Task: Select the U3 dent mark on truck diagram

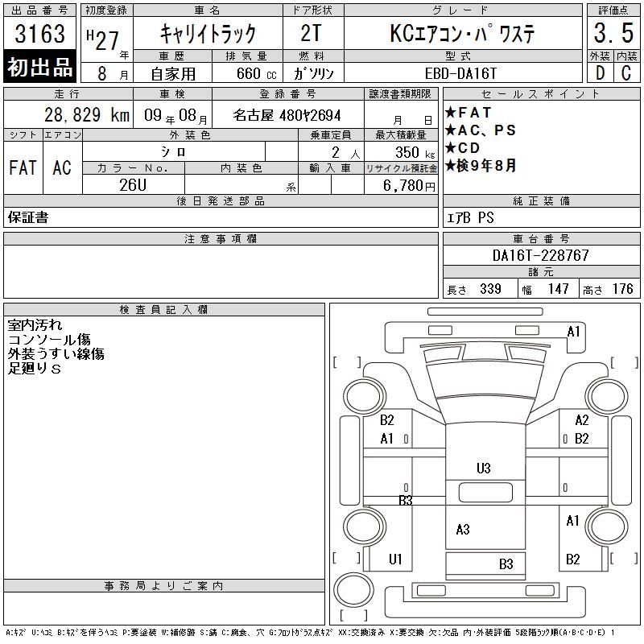Action: 483,468
